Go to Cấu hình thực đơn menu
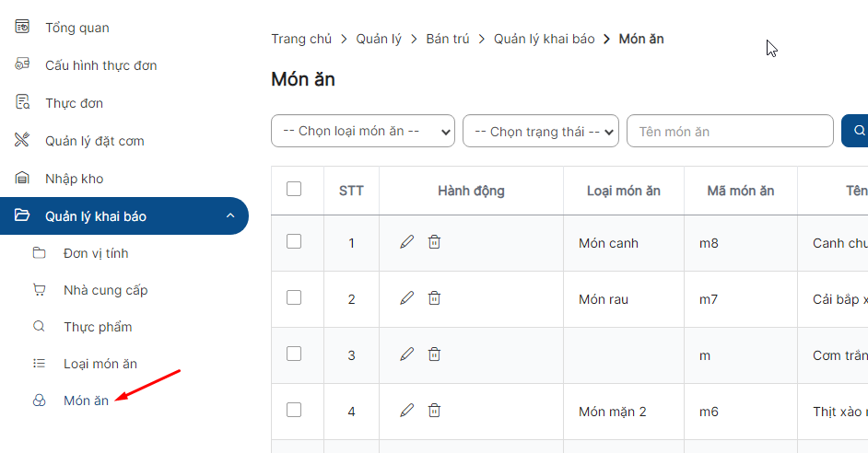The image size is (868, 453). click(100, 65)
